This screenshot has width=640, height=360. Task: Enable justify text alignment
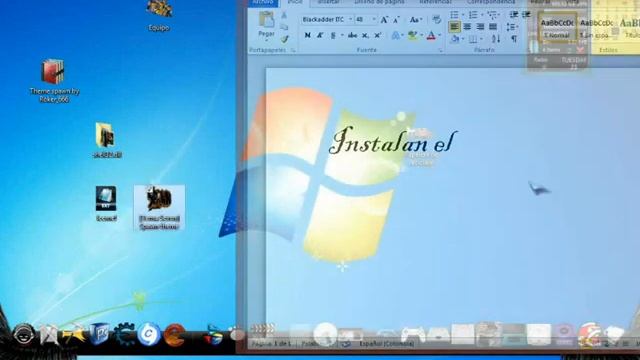(x=493, y=27)
